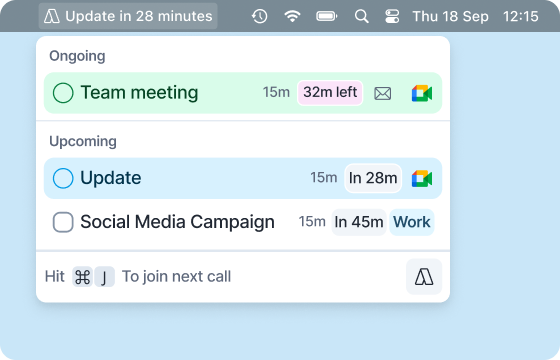Select the Team meeting event row
This screenshot has width=560, height=360.
tap(243, 93)
